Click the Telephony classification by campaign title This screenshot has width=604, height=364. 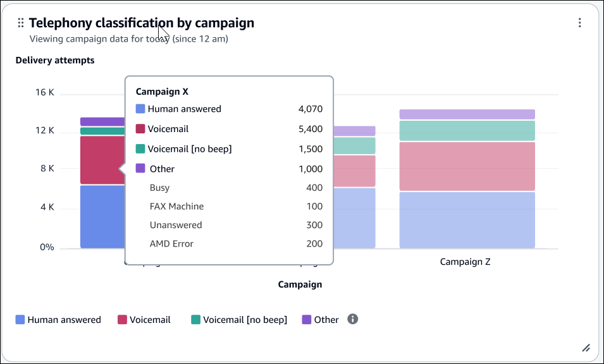(143, 22)
